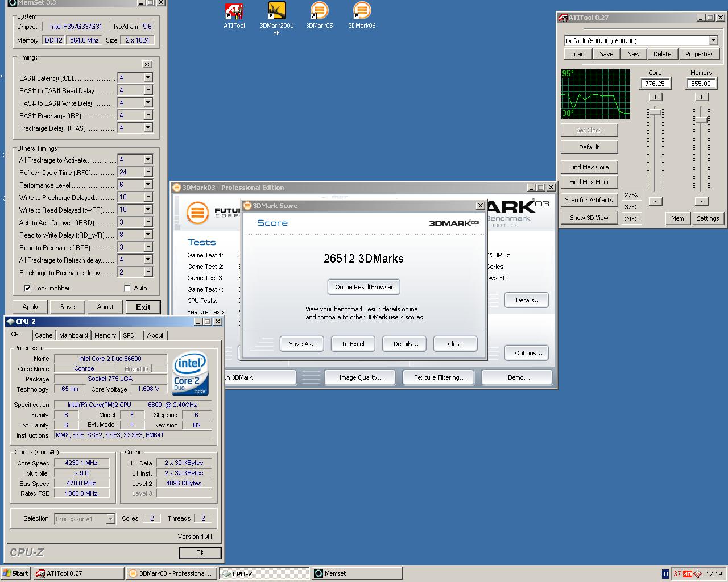Click Show 3D View in ATITool
This screenshot has height=582, width=728.
click(x=589, y=218)
